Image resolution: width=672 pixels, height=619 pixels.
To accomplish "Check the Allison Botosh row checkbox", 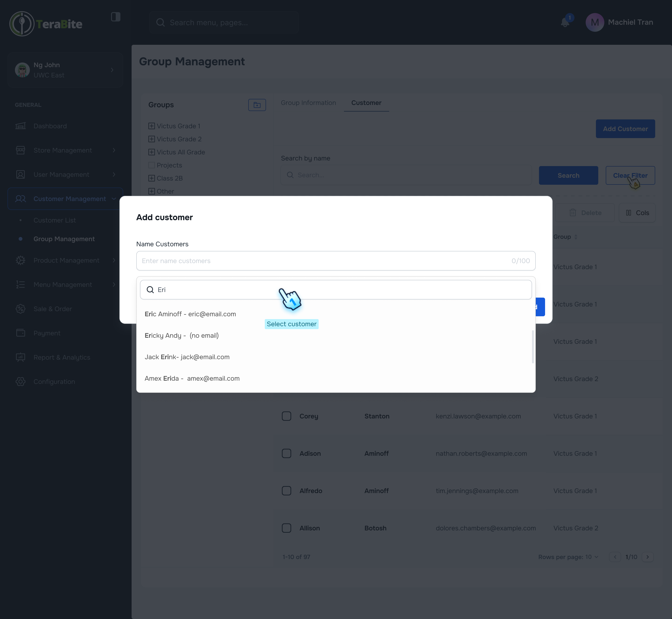I will point(287,528).
